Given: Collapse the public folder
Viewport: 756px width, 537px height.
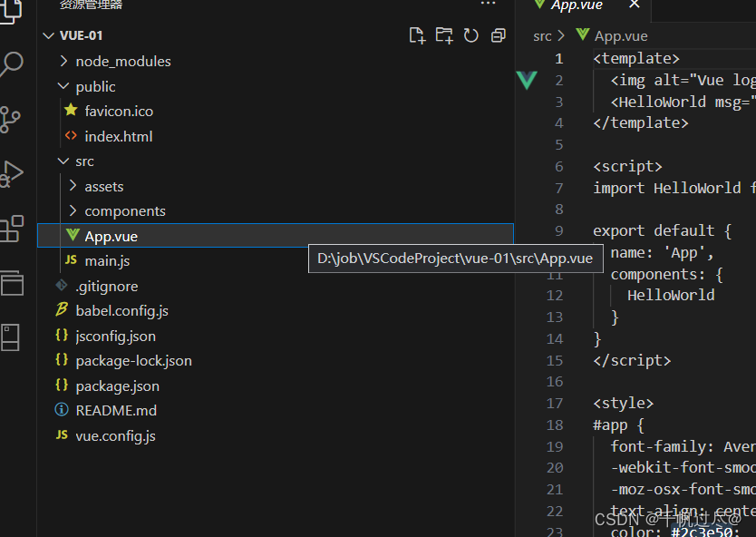Looking at the screenshot, I should pos(95,87).
